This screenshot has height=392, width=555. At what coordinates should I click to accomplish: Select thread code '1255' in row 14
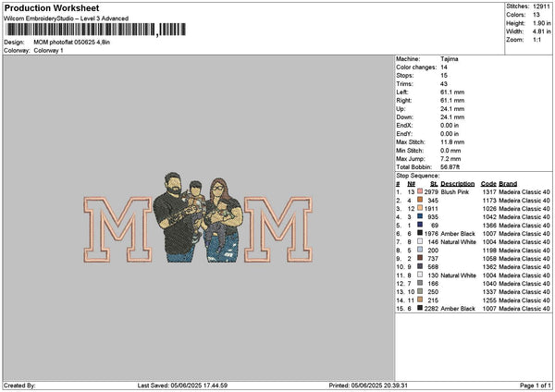tap(489, 300)
